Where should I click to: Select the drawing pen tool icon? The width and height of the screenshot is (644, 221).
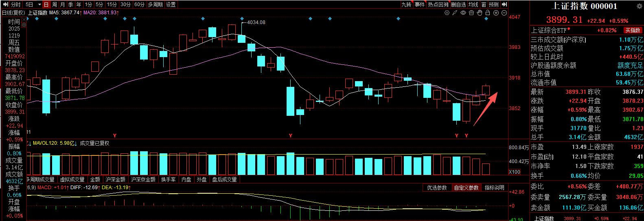click(455, 13)
